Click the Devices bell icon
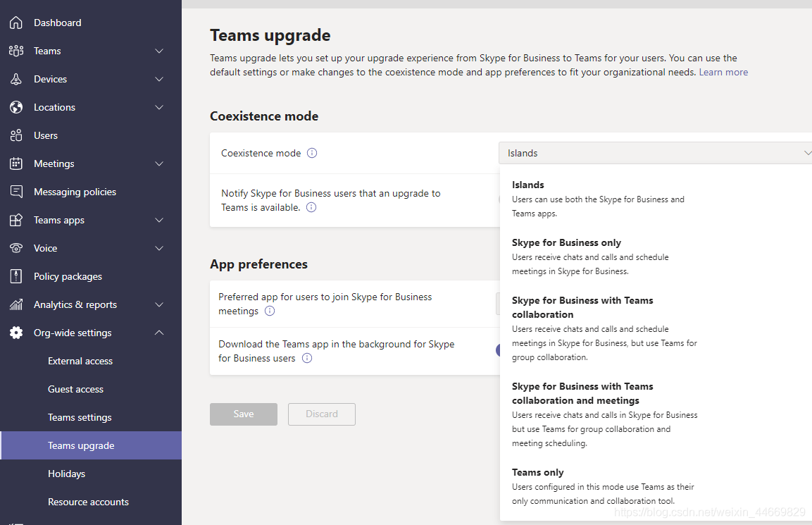Viewport: 812px width, 525px height. 16,79
